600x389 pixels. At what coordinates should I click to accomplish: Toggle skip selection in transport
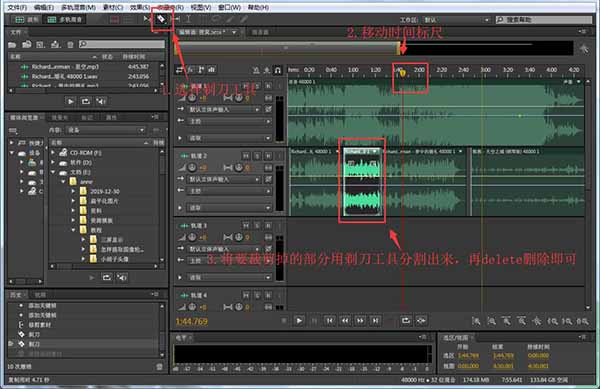[421, 321]
